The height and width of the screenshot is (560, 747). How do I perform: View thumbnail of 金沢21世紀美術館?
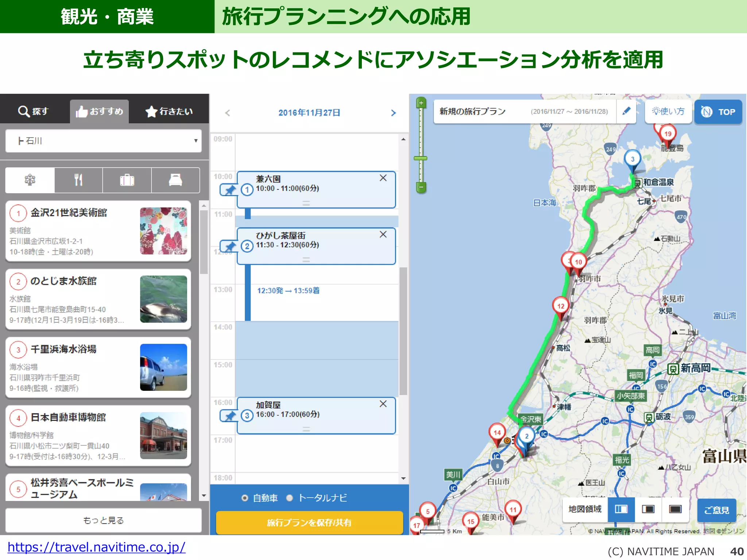163,231
